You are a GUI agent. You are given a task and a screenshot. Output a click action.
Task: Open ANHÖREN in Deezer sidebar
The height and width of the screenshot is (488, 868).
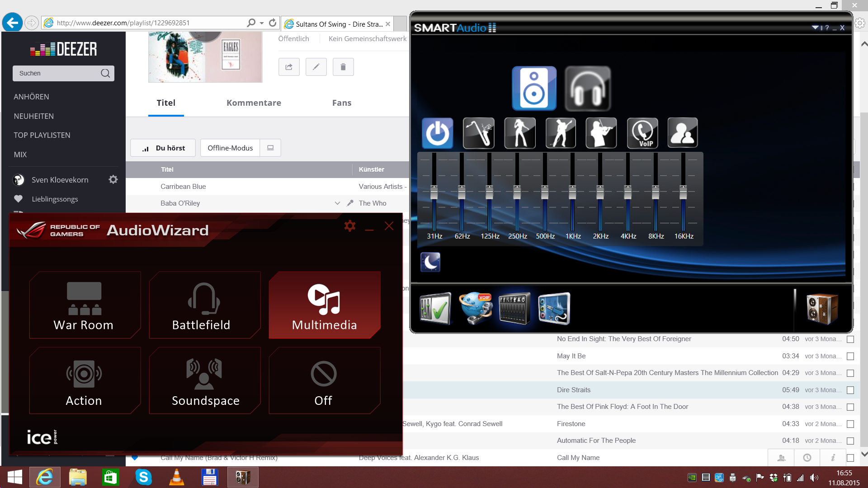pyautogui.click(x=32, y=97)
